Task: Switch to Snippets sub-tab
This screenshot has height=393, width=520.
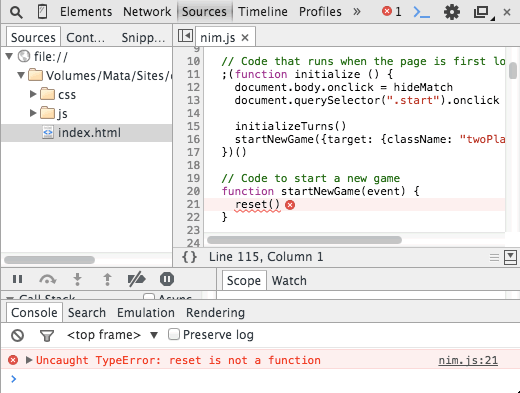Action: point(143,37)
